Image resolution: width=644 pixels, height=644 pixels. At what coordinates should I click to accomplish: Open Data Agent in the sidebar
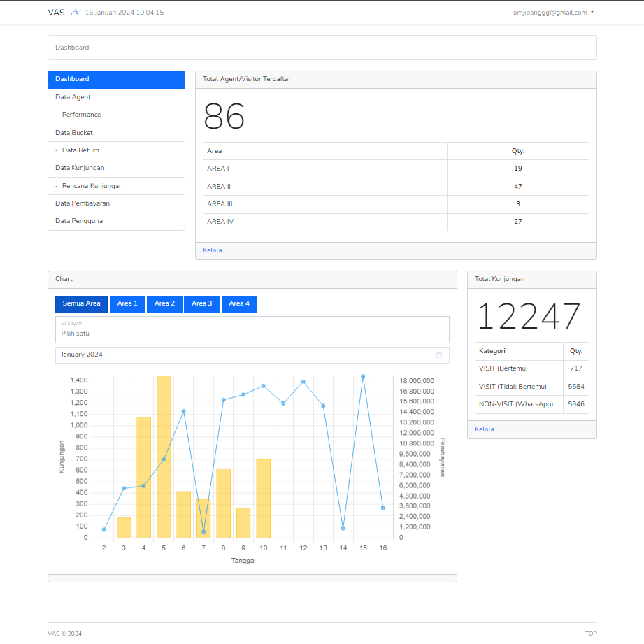coord(73,97)
